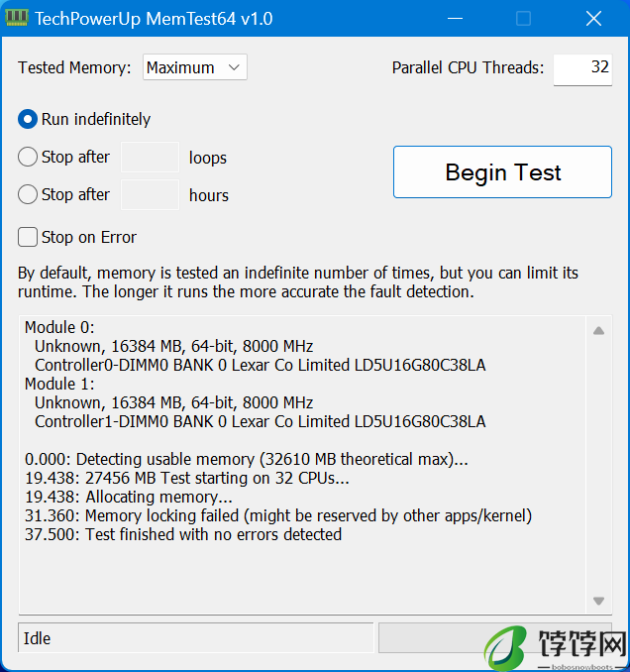Click the 'Parallel CPU Threads:' label

pos(469,67)
